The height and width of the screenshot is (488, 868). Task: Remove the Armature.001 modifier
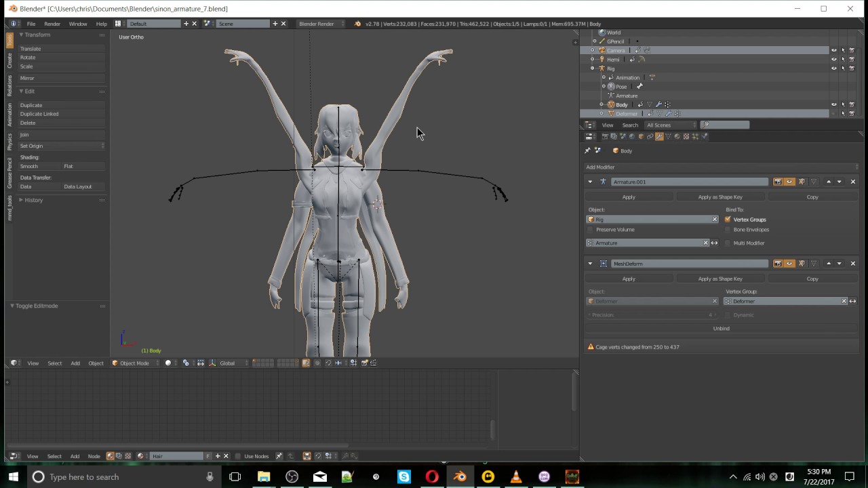[x=853, y=182]
